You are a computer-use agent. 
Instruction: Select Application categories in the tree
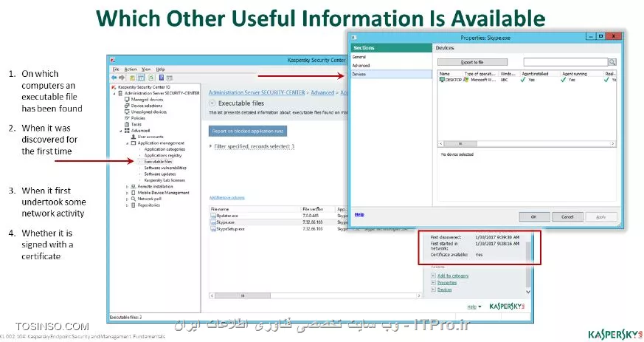tap(165, 149)
